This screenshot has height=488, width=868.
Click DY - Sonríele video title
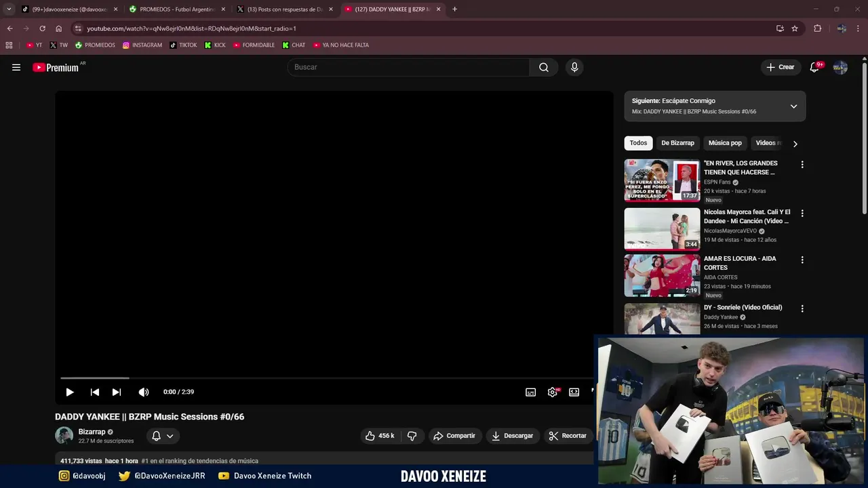743,308
